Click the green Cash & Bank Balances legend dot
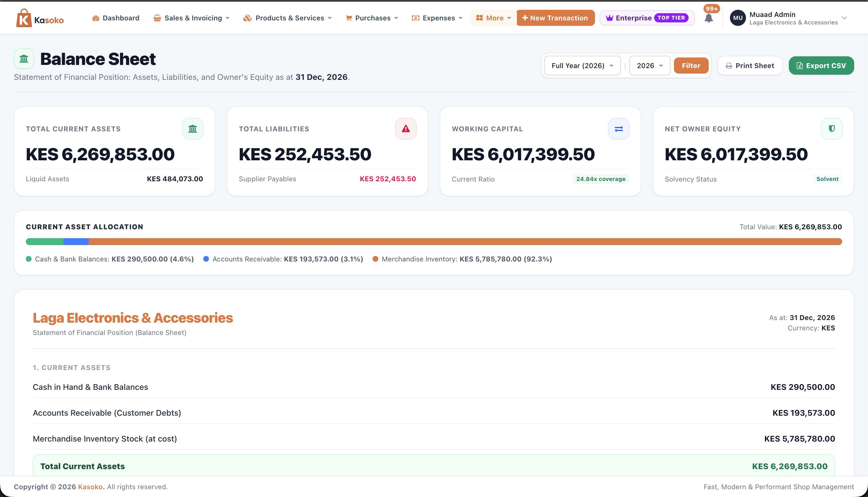 point(29,259)
